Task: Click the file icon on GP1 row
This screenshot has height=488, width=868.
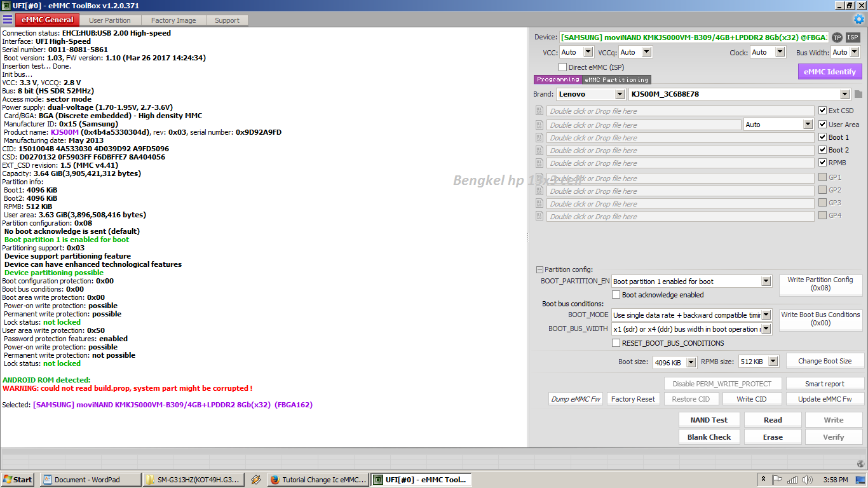Action: pos(540,178)
